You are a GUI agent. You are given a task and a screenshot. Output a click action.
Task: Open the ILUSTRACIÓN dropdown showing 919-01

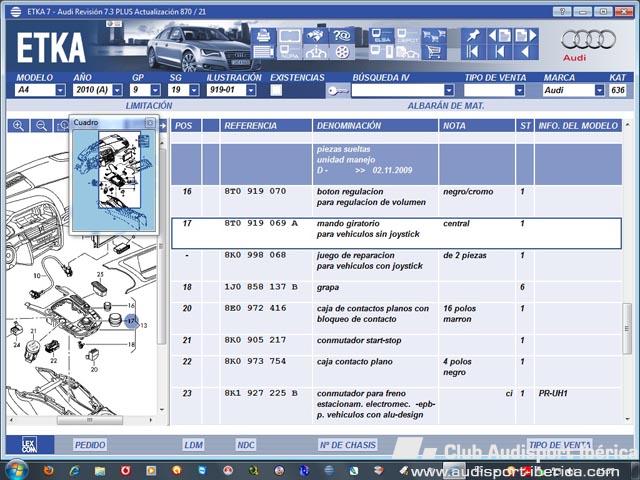[x=251, y=90]
